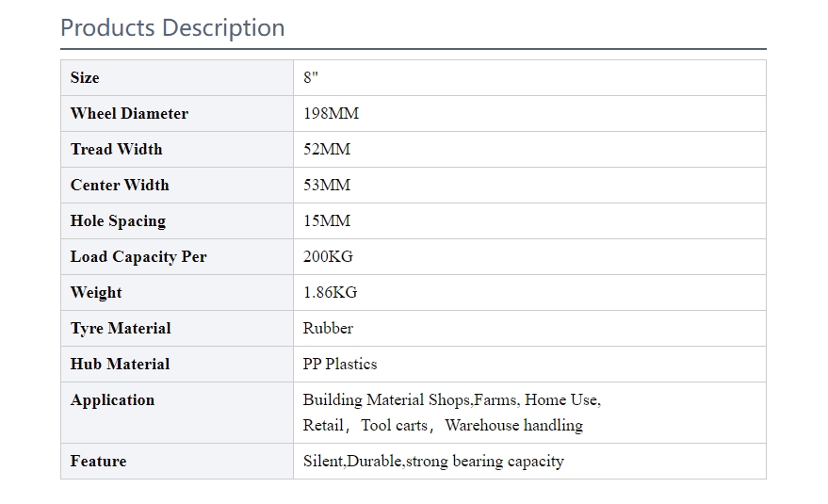This screenshot has height=504, width=828.
Task: Select the Wheel Diameter label
Action: point(129,114)
